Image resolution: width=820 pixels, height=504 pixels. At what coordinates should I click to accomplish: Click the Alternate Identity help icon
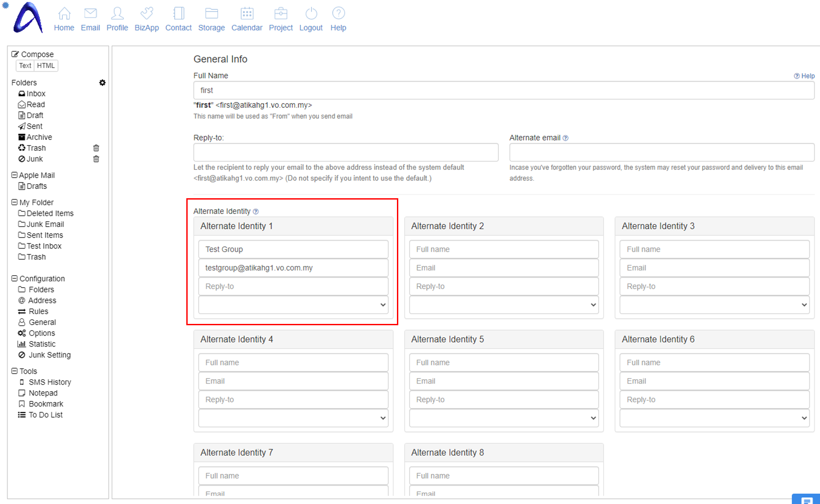click(256, 212)
